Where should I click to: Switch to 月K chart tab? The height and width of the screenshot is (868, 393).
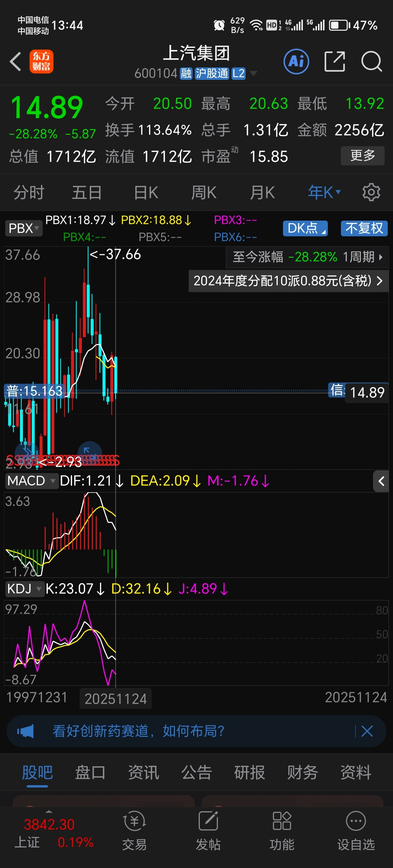[262, 192]
